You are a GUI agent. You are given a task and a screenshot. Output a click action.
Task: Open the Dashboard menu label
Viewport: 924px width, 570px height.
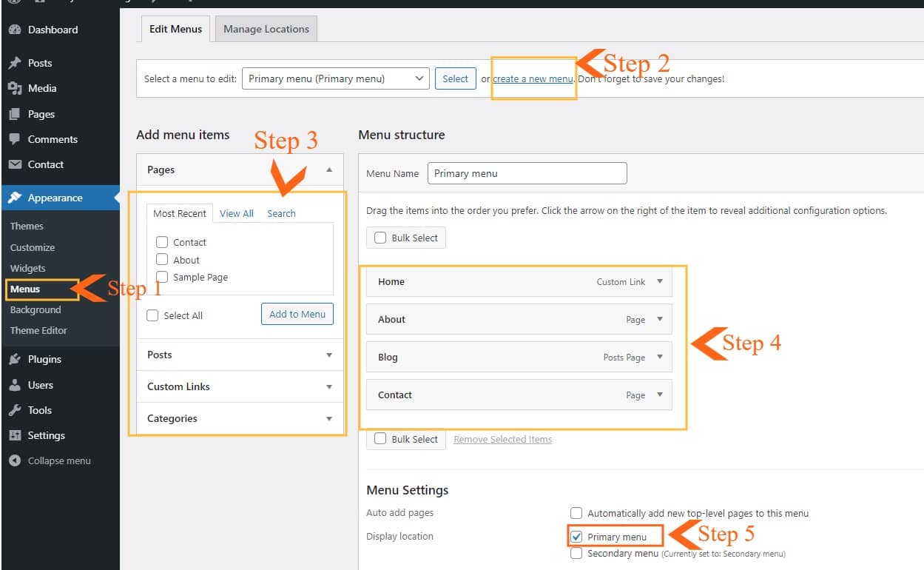click(x=53, y=30)
